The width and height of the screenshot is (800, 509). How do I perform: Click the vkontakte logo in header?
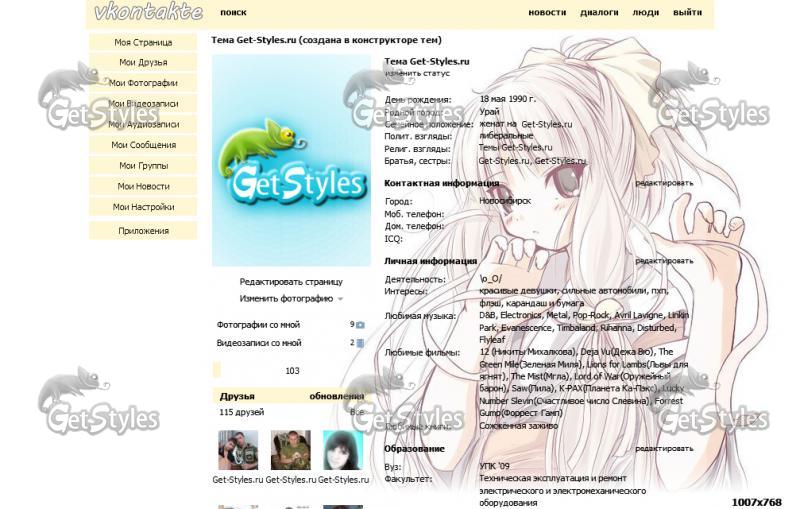coord(148,12)
